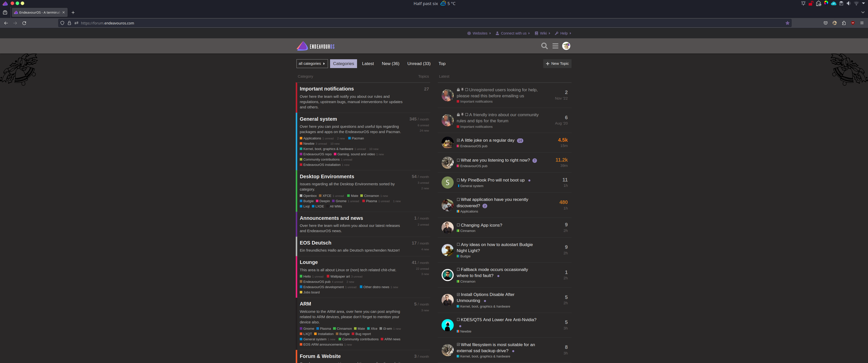Open the forum hamburger menu
Viewport: 868px width, 363px height.
coord(555,46)
